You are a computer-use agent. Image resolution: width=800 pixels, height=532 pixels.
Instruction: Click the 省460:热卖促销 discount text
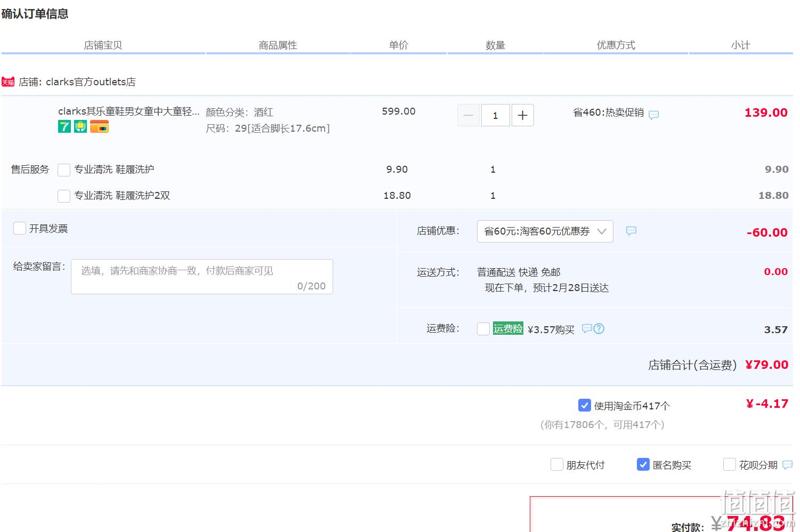(x=608, y=112)
